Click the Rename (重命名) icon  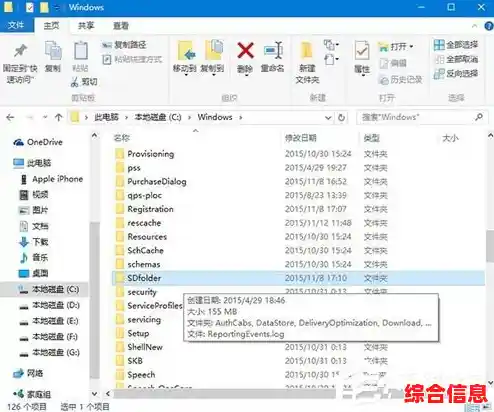pyautogui.click(x=273, y=51)
